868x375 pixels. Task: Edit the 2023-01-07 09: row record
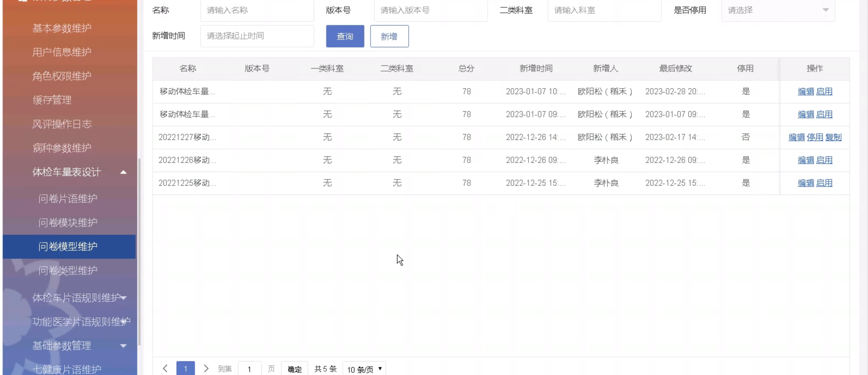point(806,114)
